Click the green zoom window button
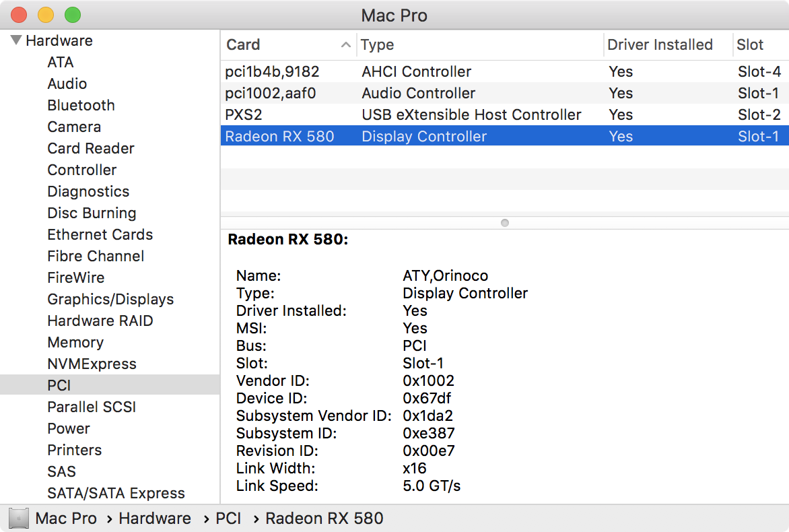The image size is (789, 532). [x=72, y=15]
